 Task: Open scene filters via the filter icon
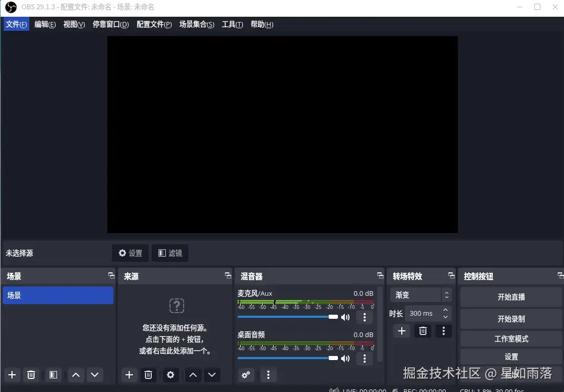(x=53, y=375)
